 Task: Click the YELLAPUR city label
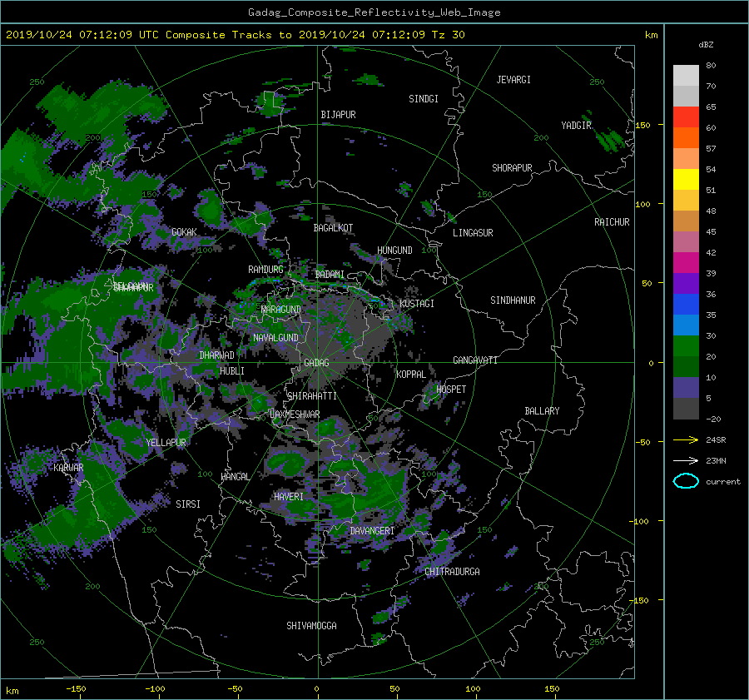(x=166, y=443)
